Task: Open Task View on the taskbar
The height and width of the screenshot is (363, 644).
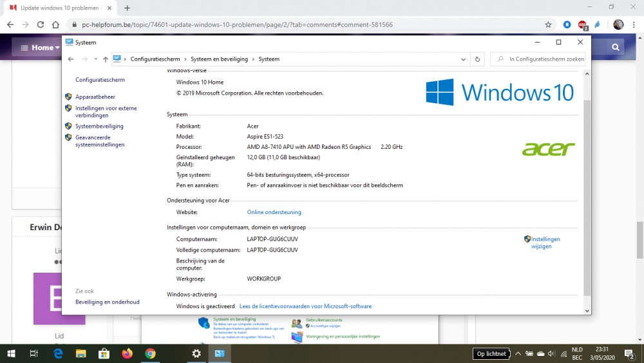Action: (x=34, y=353)
